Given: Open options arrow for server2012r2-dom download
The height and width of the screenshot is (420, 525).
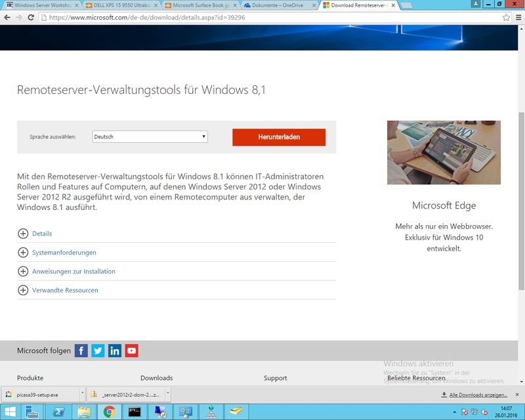Looking at the screenshot, I should coord(168,394).
